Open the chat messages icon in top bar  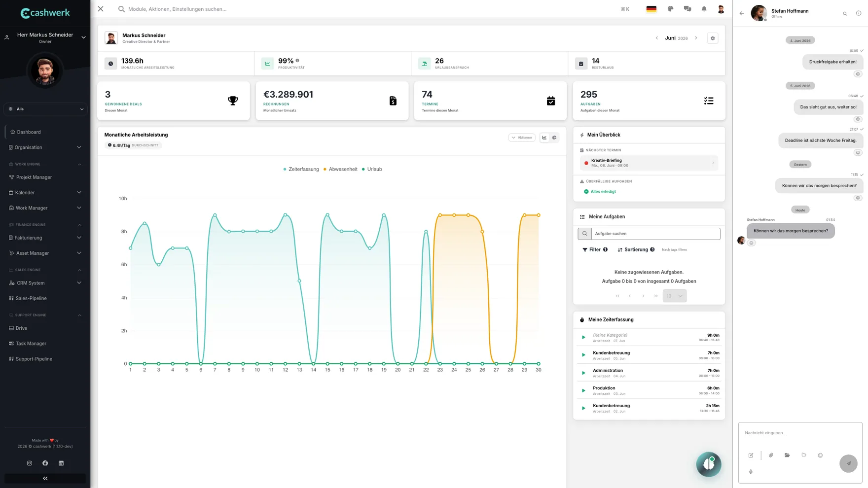[687, 9]
